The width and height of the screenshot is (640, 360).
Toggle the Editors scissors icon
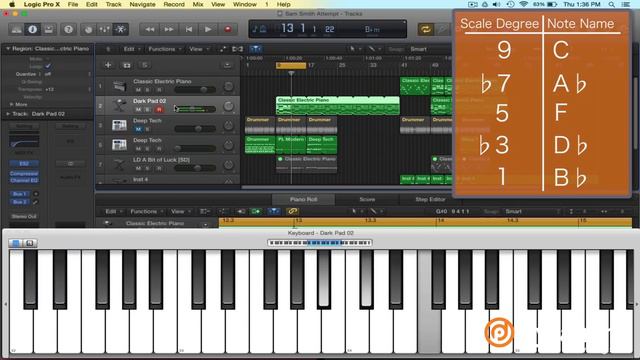point(120,29)
